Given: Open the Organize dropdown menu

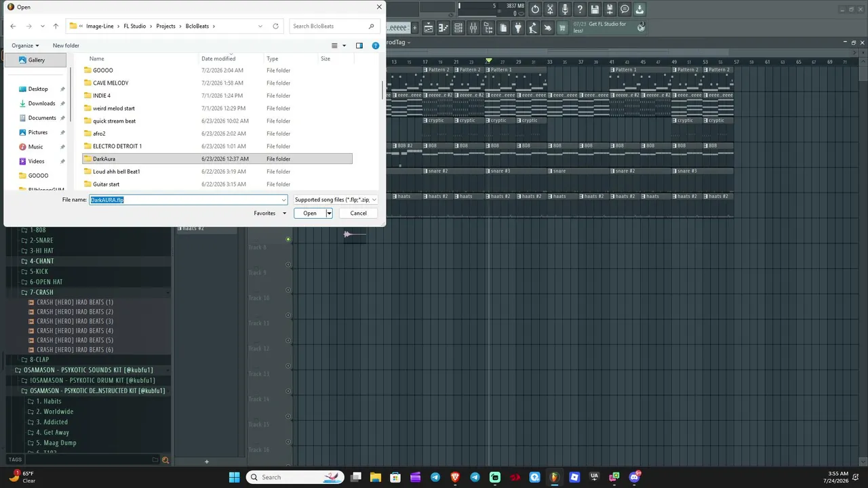Looking at the screenshot, I should (x=25, y=45).
